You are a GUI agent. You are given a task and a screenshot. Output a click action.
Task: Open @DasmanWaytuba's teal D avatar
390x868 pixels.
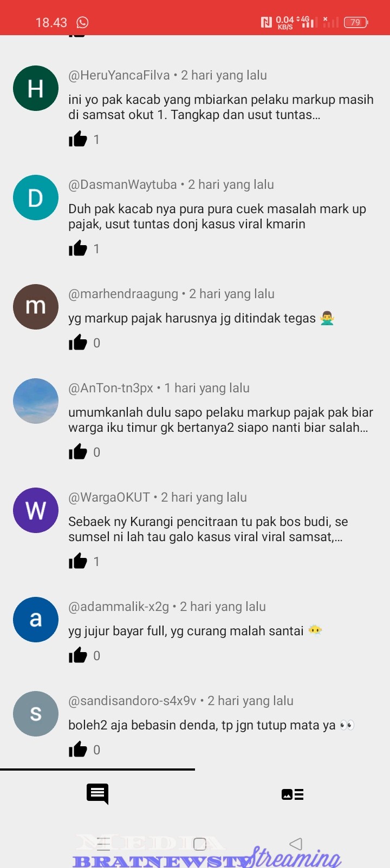coord(36,198)
